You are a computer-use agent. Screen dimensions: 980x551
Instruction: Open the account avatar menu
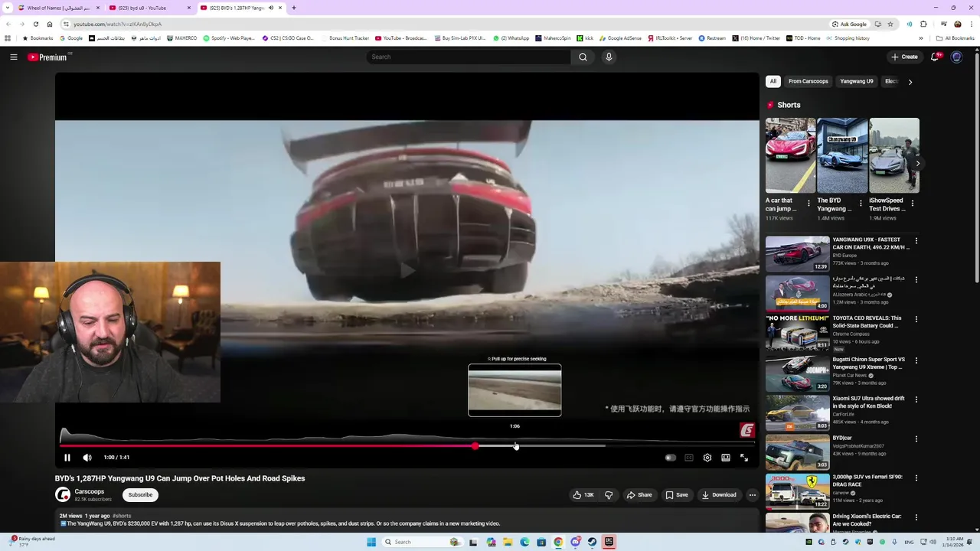click(956, 57)
